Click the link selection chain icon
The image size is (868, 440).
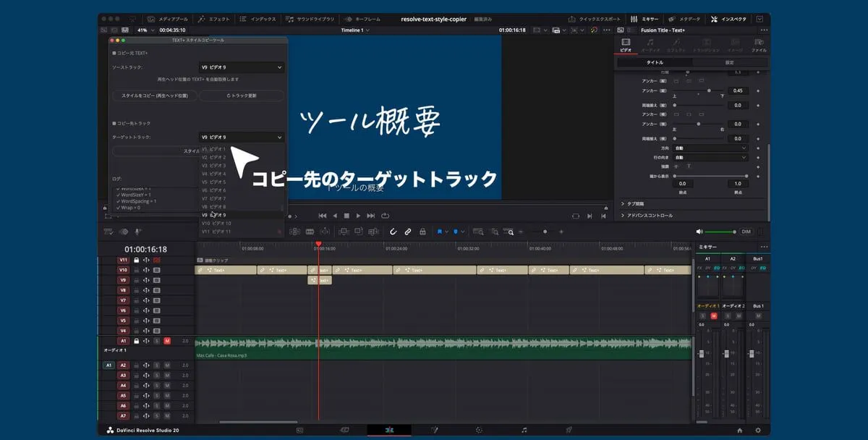tap(408, 232)
